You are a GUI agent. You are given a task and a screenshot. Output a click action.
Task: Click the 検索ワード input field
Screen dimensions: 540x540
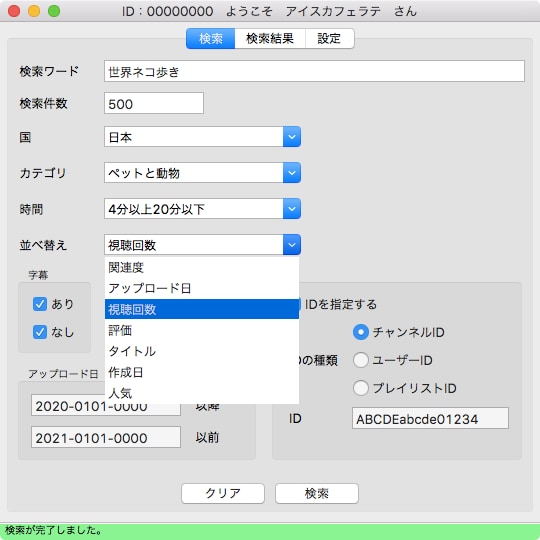tap(314, 71)
